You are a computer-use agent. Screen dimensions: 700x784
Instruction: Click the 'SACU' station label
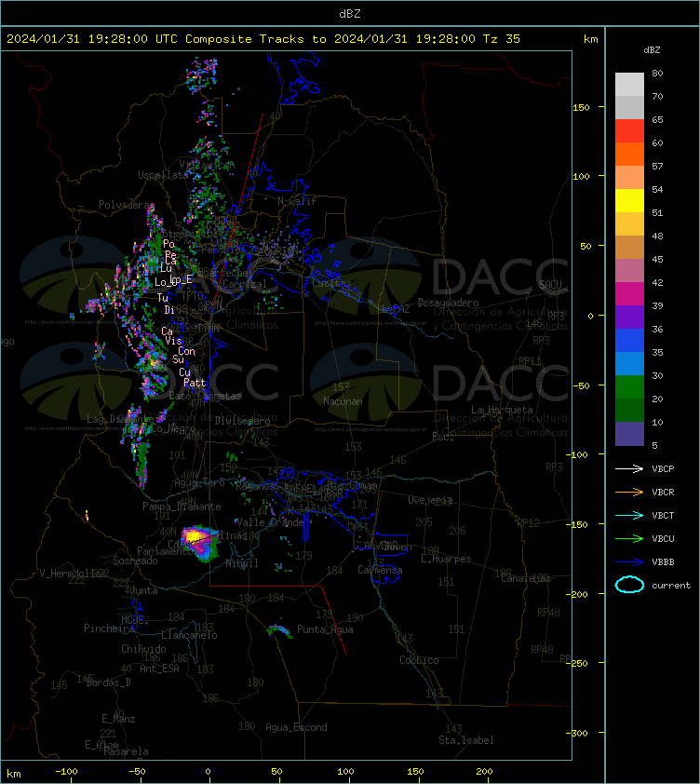550,285
